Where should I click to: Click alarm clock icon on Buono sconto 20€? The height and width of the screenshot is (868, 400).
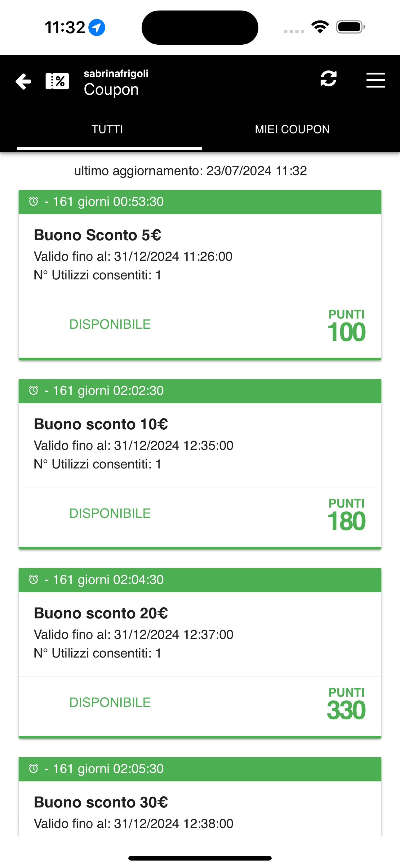click(x=33, y=580)
